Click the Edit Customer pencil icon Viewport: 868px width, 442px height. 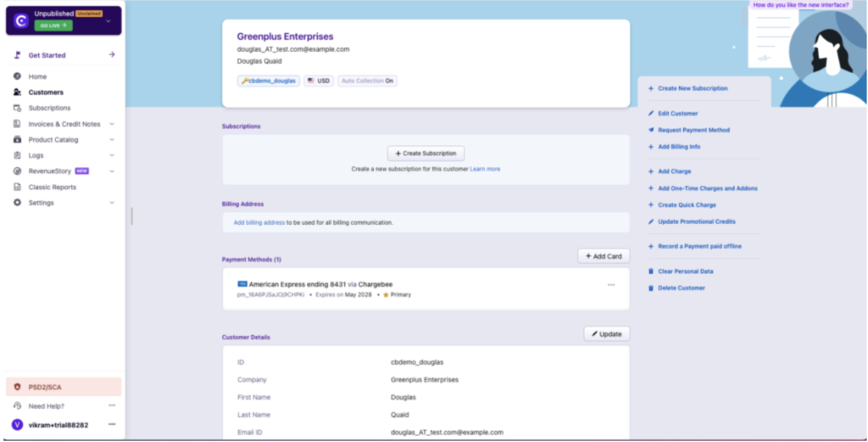pos(651,114)
